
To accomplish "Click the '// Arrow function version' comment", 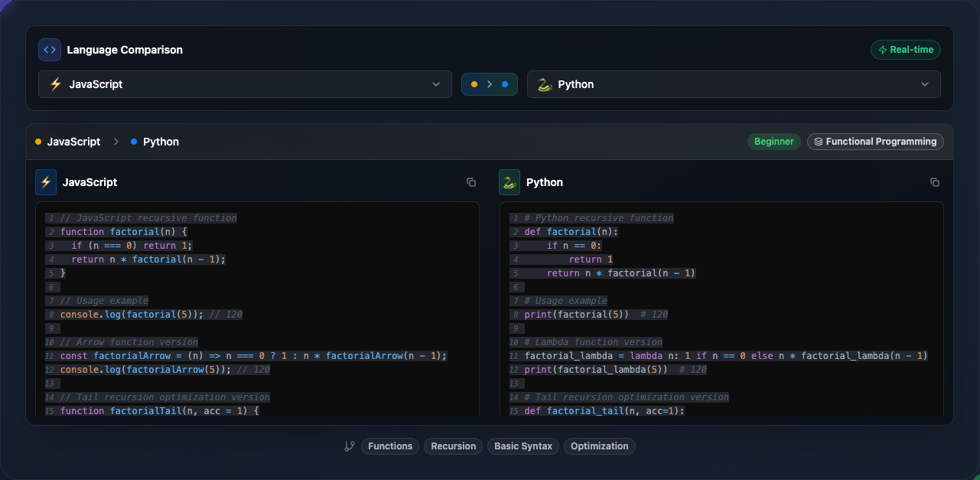I will click(129, 342).
